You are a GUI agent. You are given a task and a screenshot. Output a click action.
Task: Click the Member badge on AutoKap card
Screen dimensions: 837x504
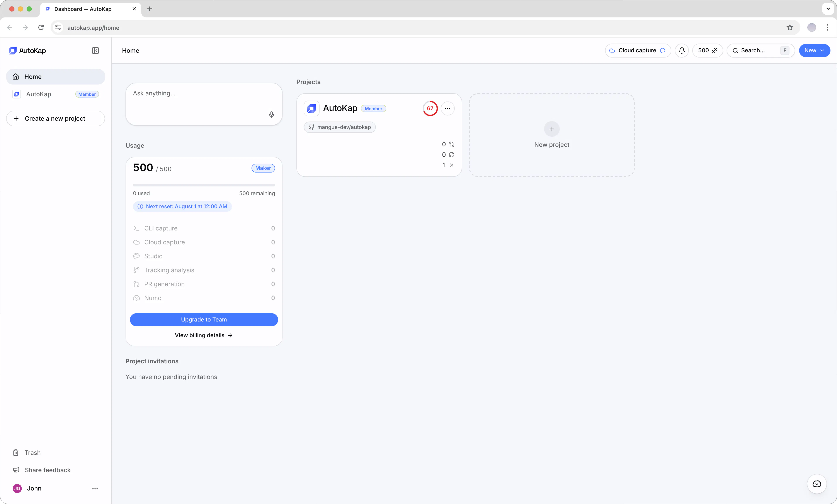pyautogui.click(x=373, y=109)
